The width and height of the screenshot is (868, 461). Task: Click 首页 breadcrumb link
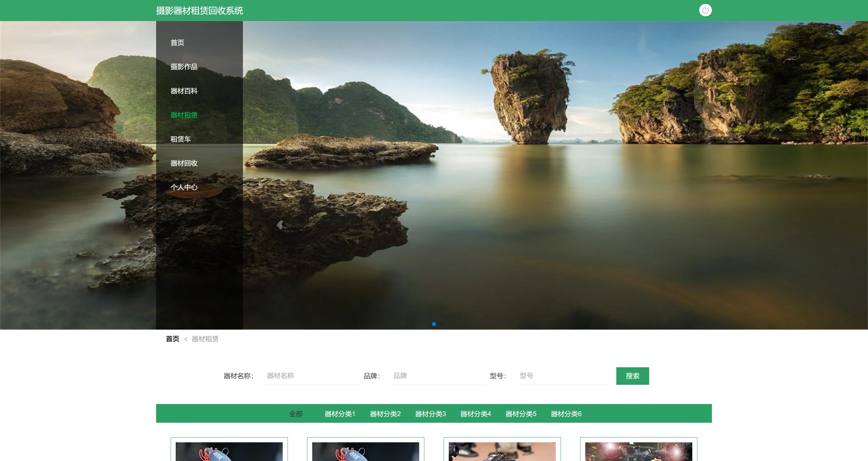pyautogui.click(x=172, y=339)
